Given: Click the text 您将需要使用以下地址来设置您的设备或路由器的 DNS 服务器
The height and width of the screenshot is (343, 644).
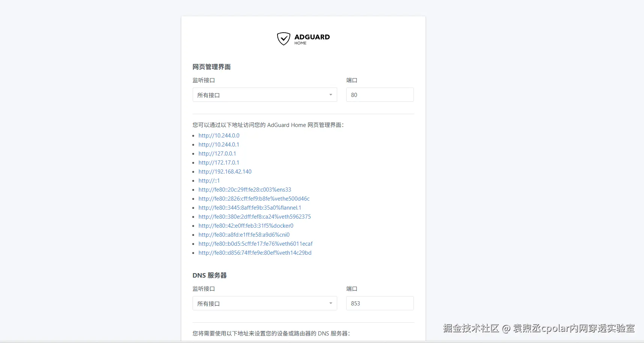Looking at the screenshot, I should (271, 334).
